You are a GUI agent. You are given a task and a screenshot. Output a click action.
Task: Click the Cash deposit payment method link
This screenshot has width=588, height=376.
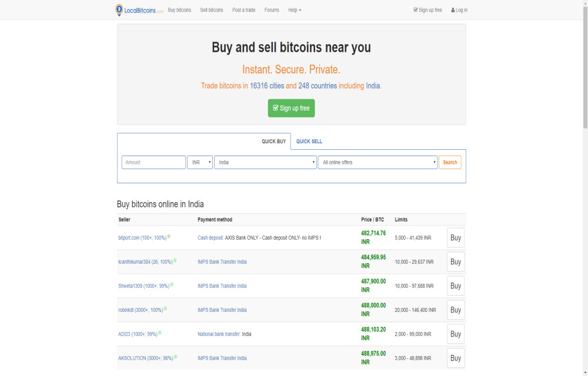211,238
